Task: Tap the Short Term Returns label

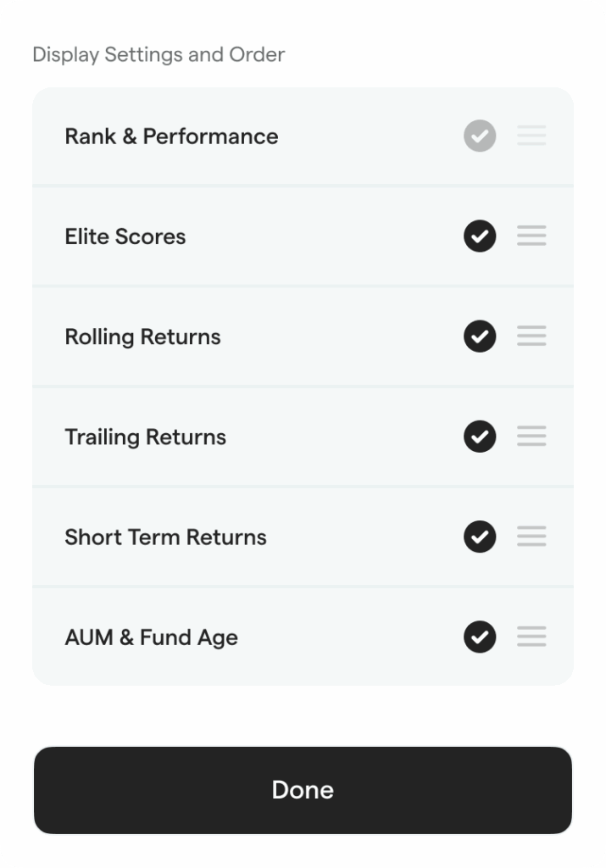Action: point(165,537)
